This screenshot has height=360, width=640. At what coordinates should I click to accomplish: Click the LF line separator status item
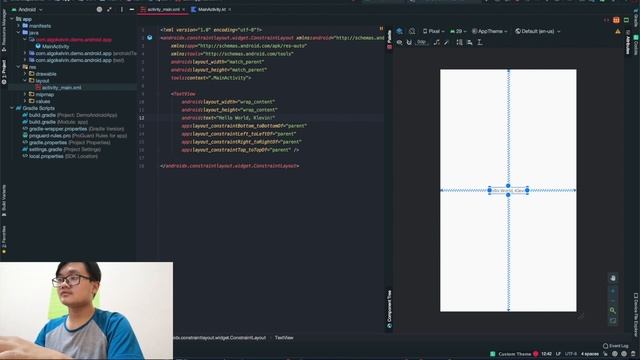(558, 354)
